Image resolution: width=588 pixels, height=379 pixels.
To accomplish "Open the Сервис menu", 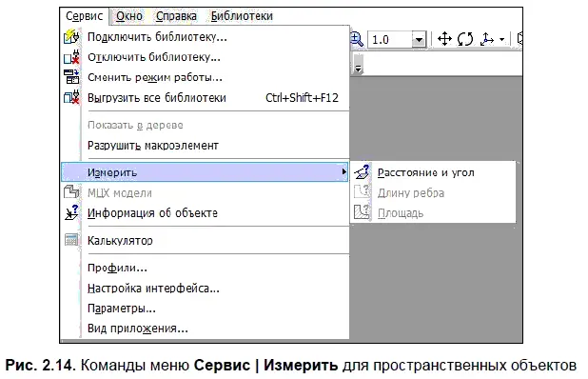I will coord(84,16).
